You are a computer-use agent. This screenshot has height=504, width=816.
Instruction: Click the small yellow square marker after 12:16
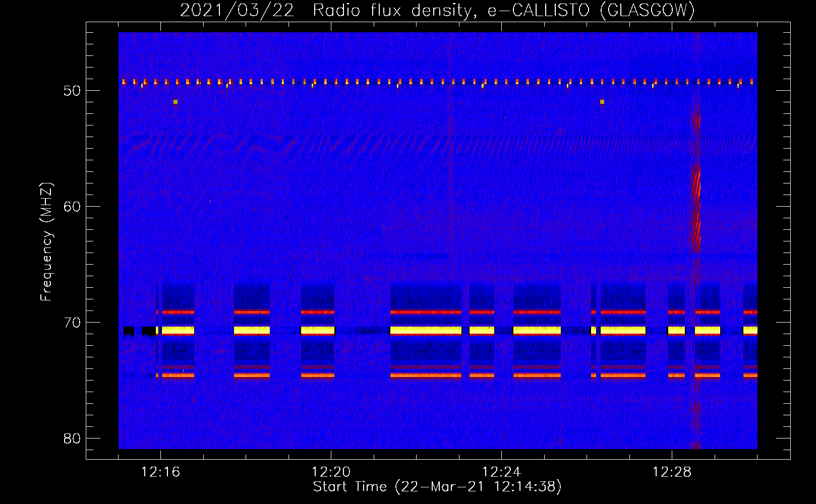click(x=176, y=102)
